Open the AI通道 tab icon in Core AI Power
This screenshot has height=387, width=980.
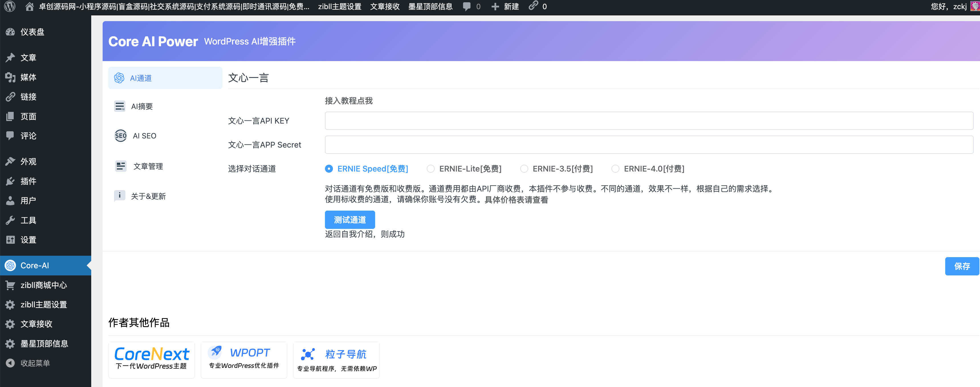tap(120, 78)
